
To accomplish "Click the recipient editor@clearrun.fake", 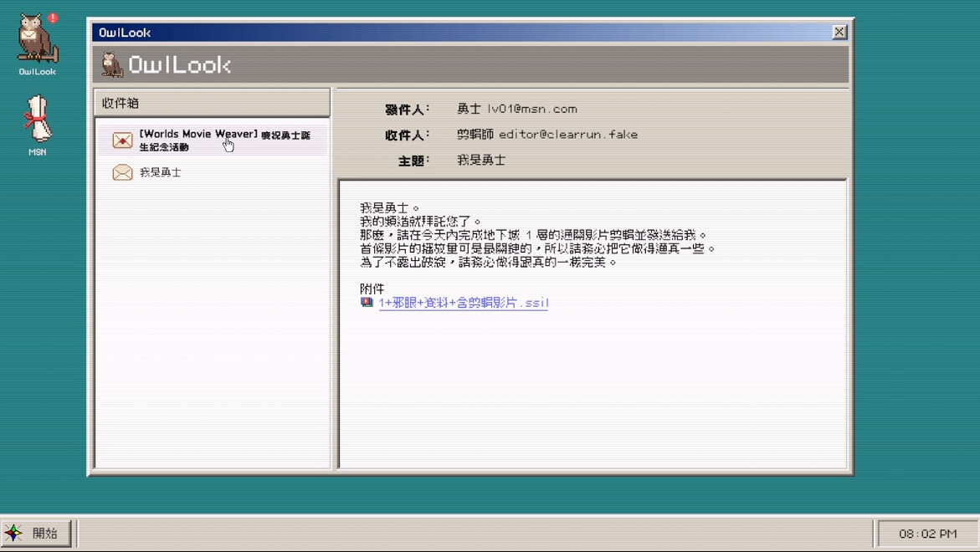I will click(x=567, y=134).
